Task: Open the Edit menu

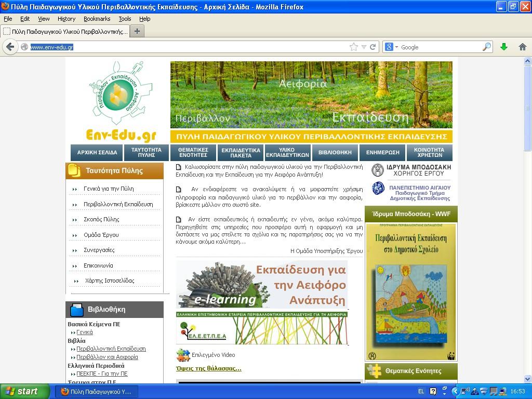Action: [25, 19]
